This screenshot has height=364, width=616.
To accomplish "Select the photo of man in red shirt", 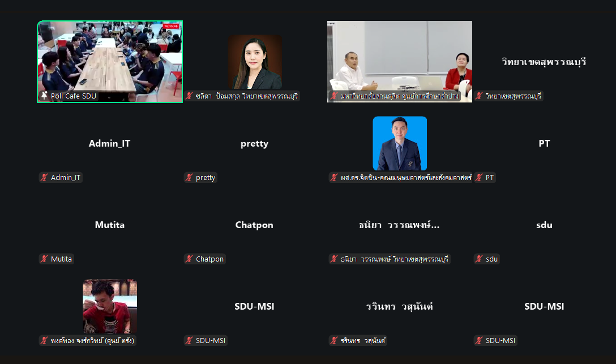I will tap(110, 306).
